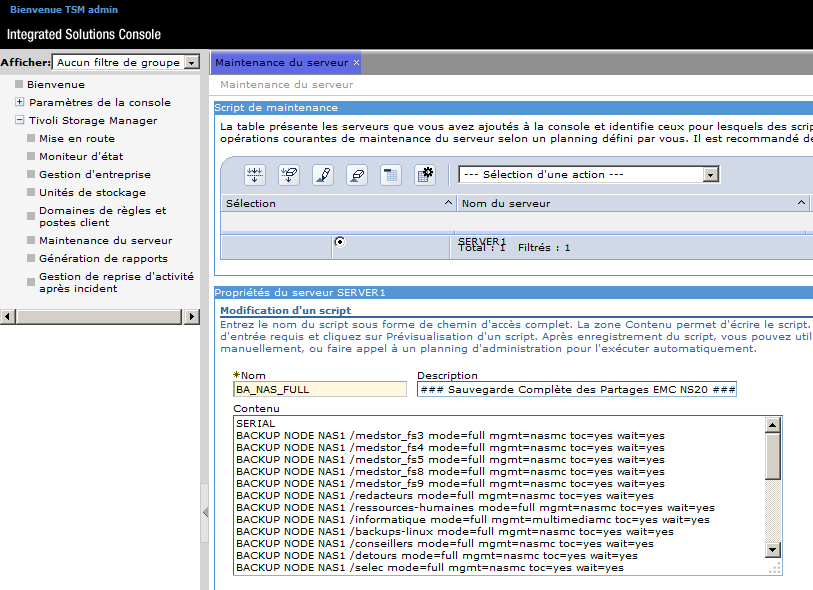Click the Tivoli Storage Manager label
Screen dimensions: 813x590
tap(93, 120)
